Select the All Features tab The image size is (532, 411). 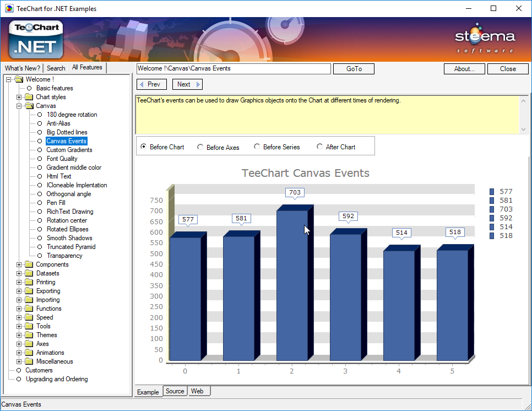(87, 68)
